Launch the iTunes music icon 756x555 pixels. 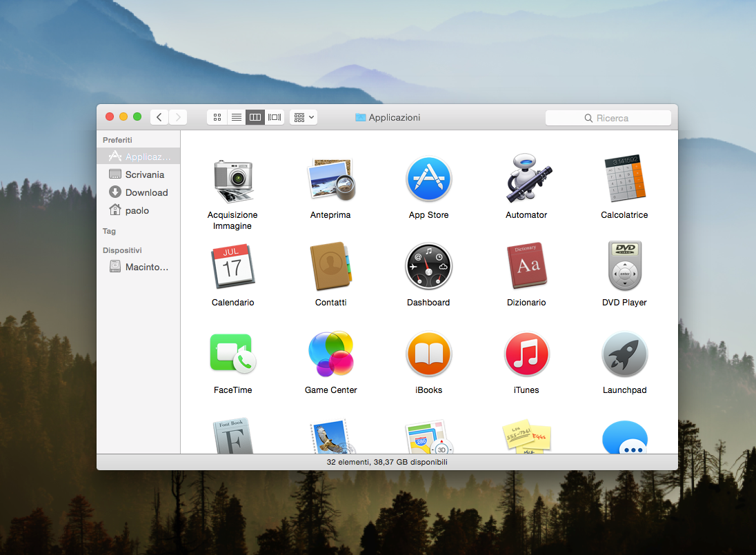[x=526, y=354]
